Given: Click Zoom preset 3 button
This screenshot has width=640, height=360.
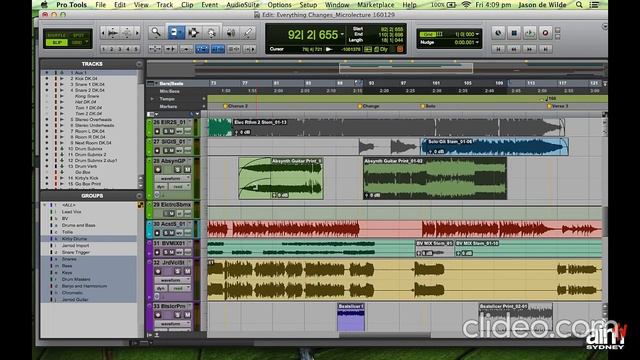Looking at the screenshot, I should click(x=120, y=49).
